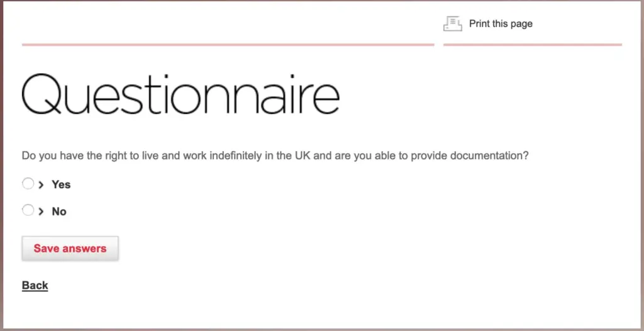Screen dimensions: 644x331
Task: Choose the bold 'Yes' answer label
Action: [61, 184]
